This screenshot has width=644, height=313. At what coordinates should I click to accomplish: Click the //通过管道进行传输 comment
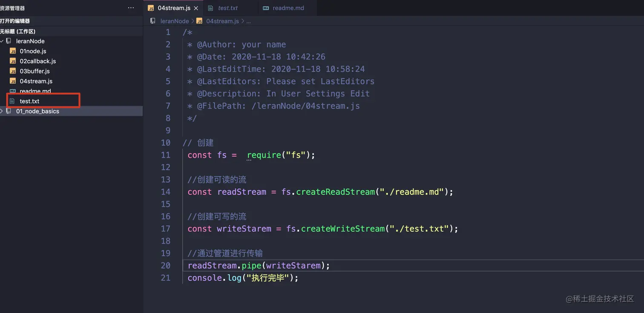pyautogui.click(x=225, y=253)
